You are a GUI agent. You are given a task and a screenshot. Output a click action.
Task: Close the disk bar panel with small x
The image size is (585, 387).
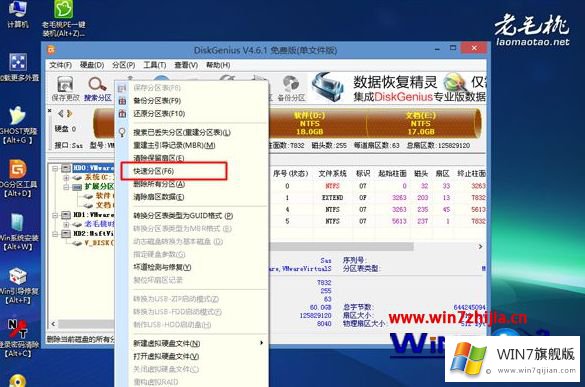click(x=50, y=110)
